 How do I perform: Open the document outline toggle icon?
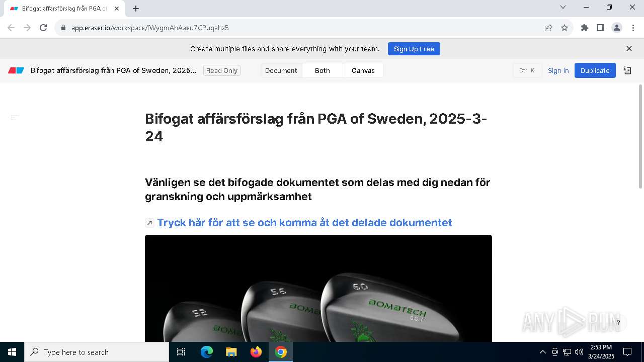point(16,118)
